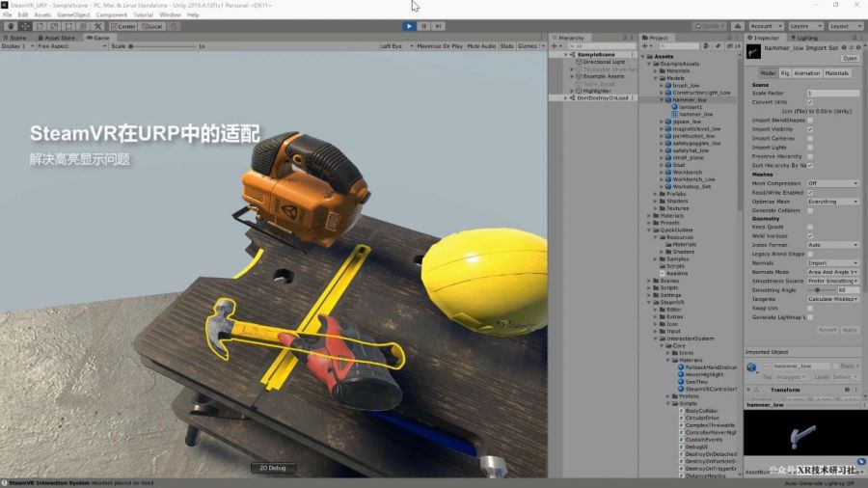Open Display 1 dropdown
The height and width of the screenshot is (488, 868).
[x=17, y=46]
